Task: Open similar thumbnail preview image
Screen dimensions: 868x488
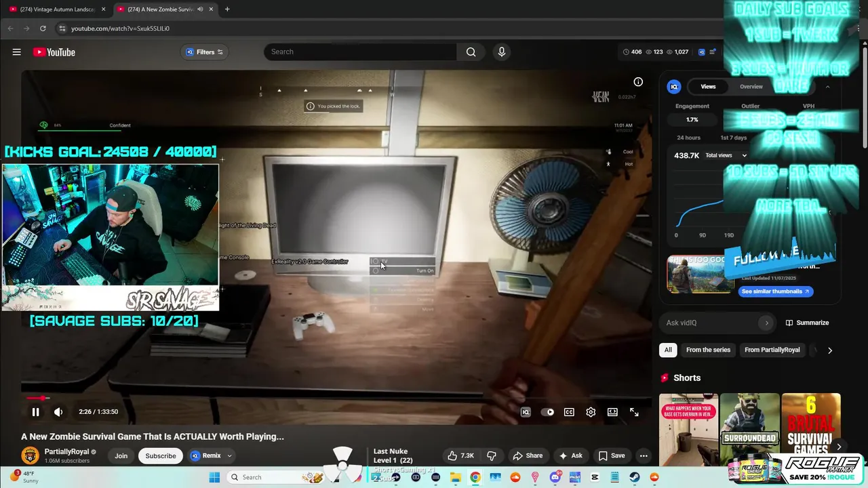Action: (x=701, y=274)
